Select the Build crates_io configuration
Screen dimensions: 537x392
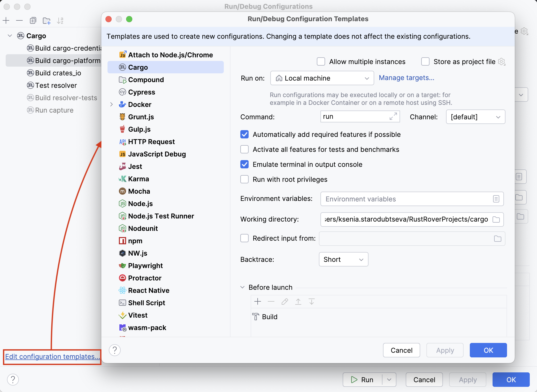[x=58, y=73]
